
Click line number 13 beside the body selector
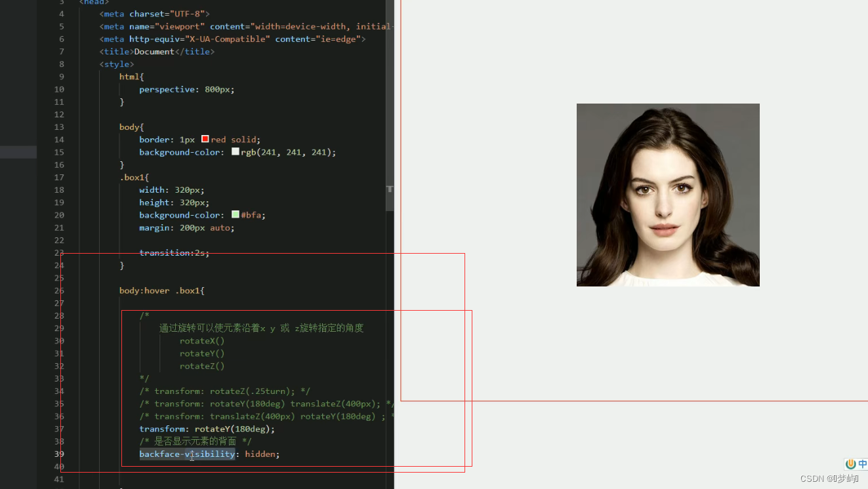[x=58, y=127]
